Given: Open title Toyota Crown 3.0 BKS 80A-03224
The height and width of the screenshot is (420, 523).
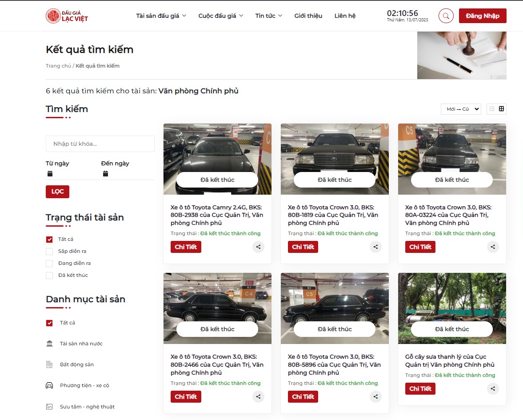Looking at the screenshot, I should [448, 215].
